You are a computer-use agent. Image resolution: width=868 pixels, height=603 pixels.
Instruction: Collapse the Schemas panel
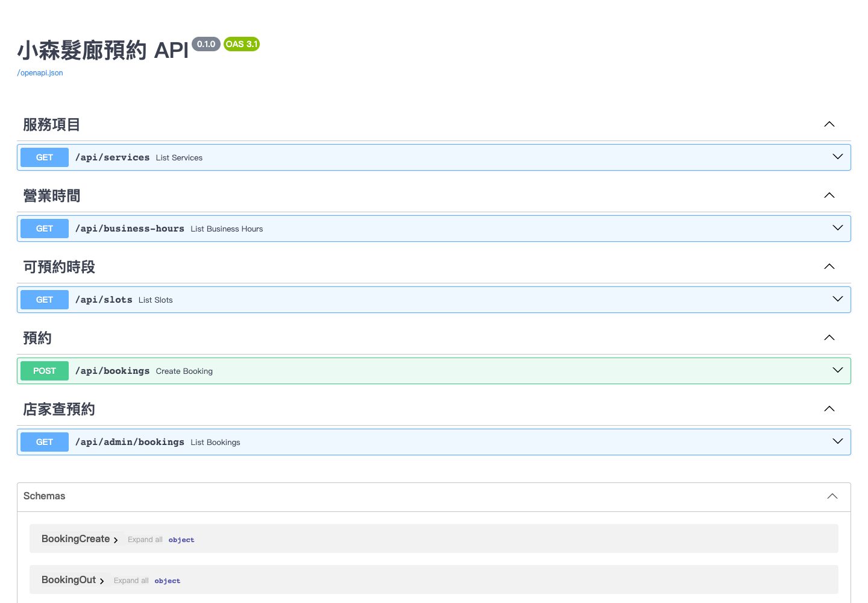[832, 496]
